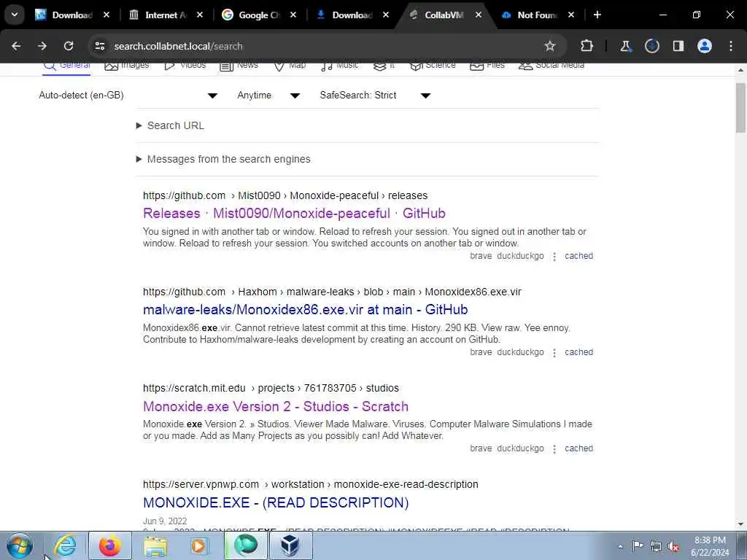Open the Chrome profile avatar
The width and height of the screenshot is (747, 560).
(705, 46)
